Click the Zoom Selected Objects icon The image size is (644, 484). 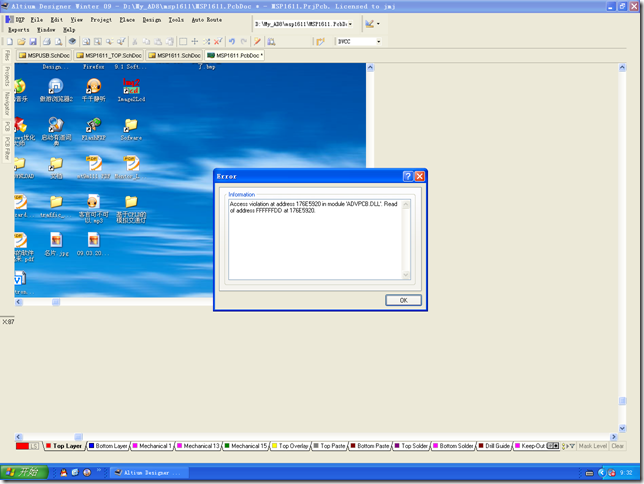(x=109, y=41)
